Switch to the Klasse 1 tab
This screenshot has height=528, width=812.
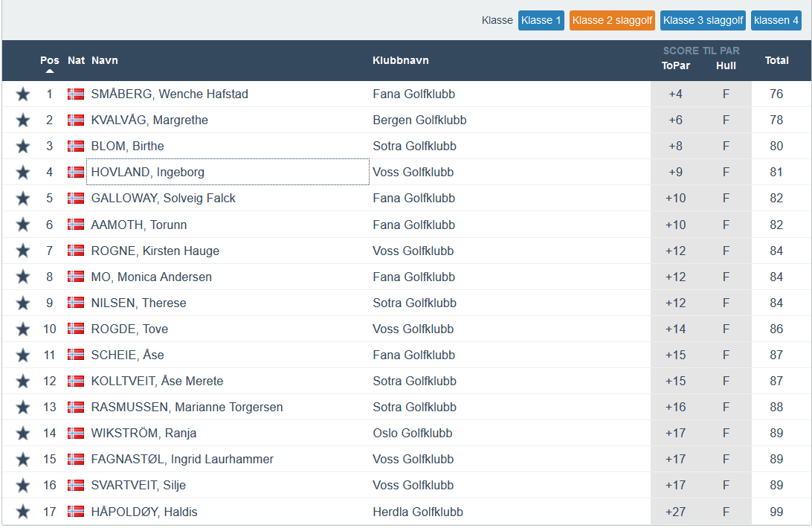point(541,20)
